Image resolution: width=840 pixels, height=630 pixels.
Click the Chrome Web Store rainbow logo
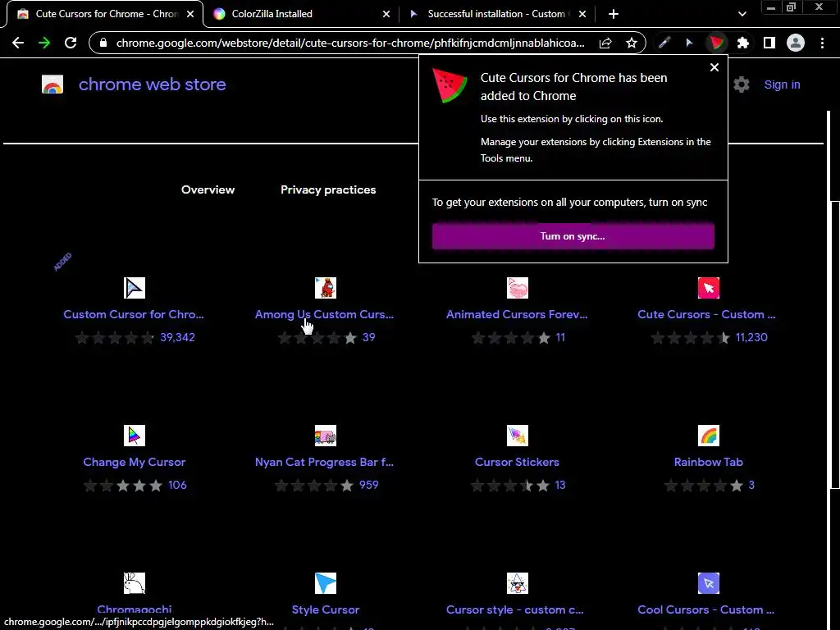[x=52, y=84]
